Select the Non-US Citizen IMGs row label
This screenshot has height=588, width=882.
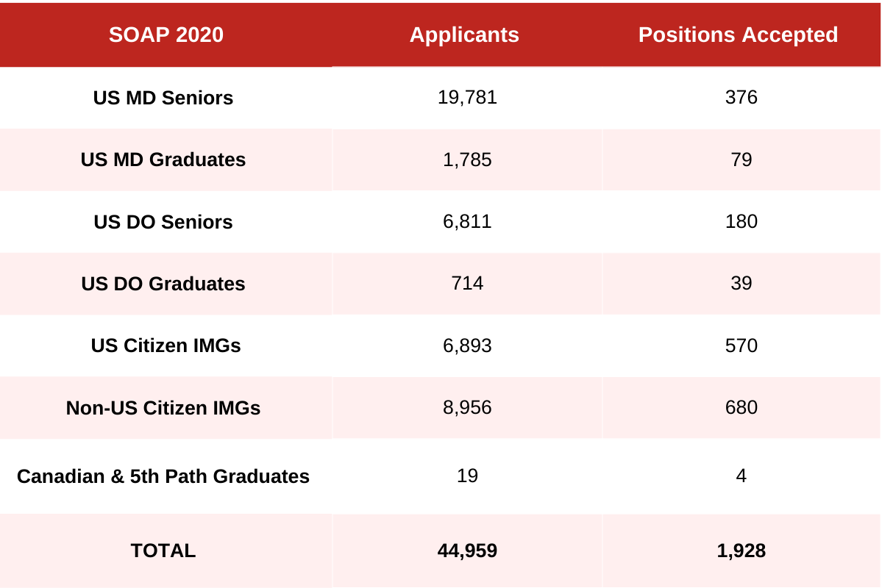tap(163, 408)
